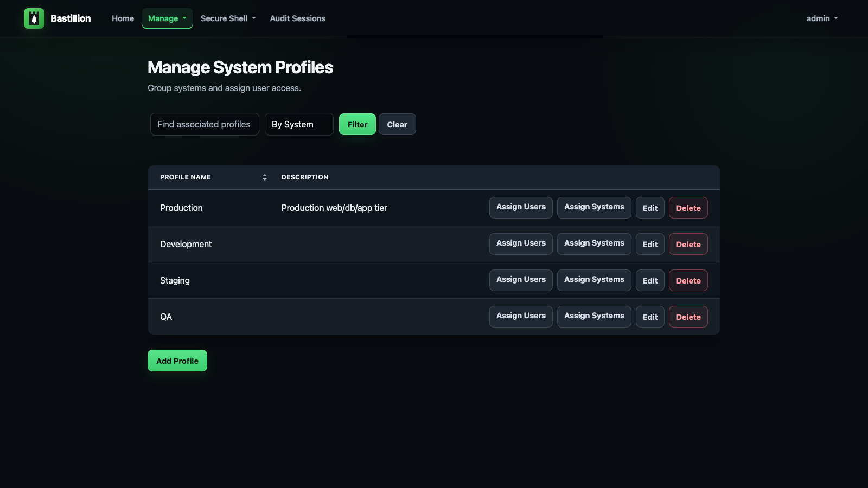Open the By System select box
Image resolution: width=868 pixels, height=488 pixels.
click(x=299, y=124)
